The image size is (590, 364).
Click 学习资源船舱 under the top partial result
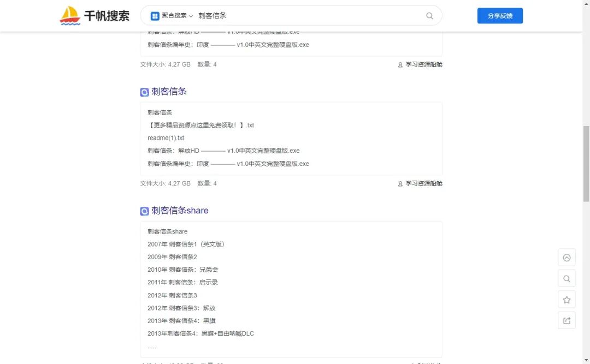click(x=424, y=65)
